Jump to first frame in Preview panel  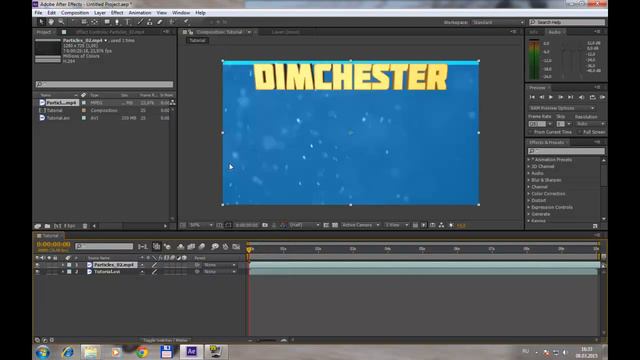click(x=532, y=97)
